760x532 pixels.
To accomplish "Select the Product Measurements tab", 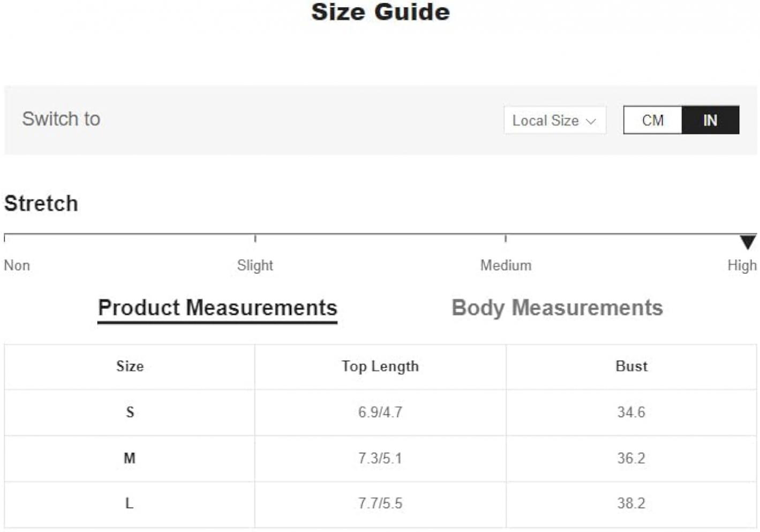I will coord(217,308).
